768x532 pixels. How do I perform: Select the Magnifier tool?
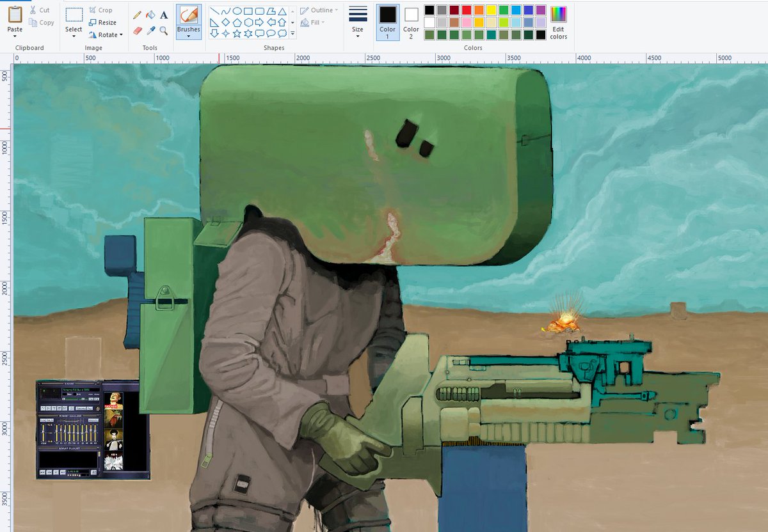[x=164, y=30]
